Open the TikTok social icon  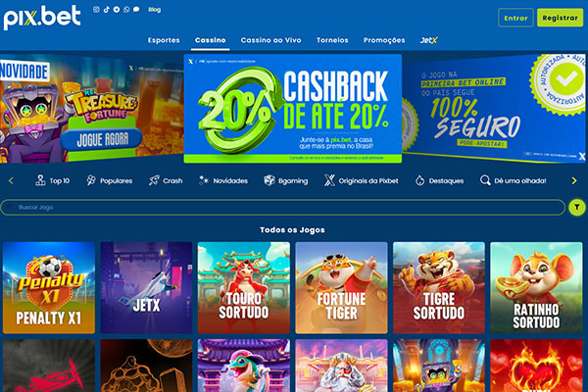[x=107, y=10]
